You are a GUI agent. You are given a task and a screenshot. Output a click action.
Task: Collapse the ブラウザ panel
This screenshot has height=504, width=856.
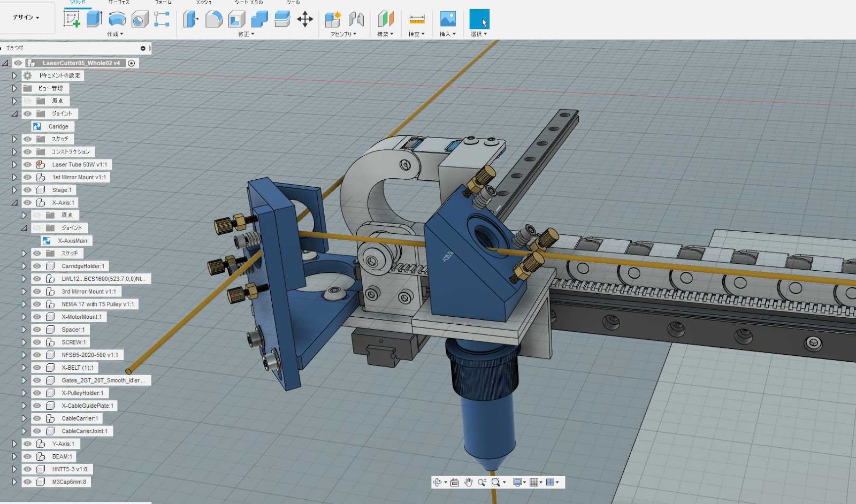(x=143, y=48)
